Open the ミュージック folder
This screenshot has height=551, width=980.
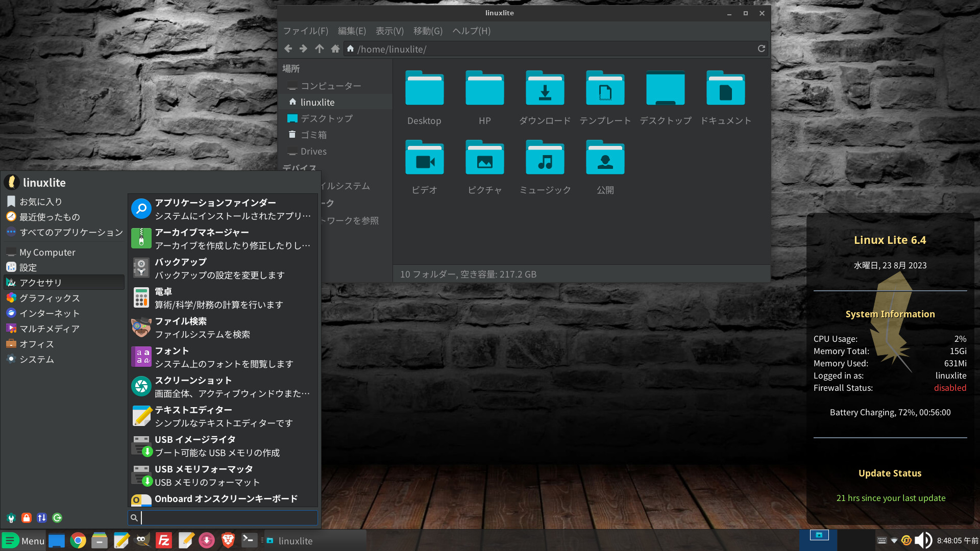click(545, 167)
